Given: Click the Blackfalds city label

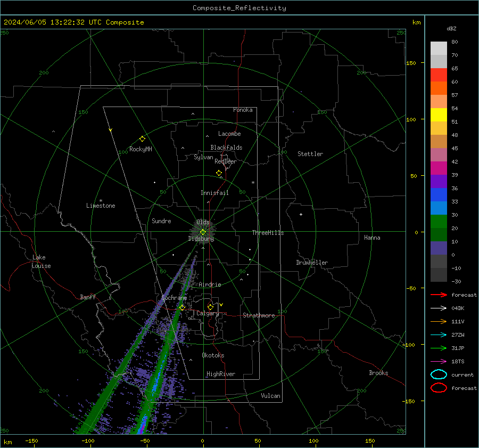Looking at the screenshot, I should tap(226, 148).
